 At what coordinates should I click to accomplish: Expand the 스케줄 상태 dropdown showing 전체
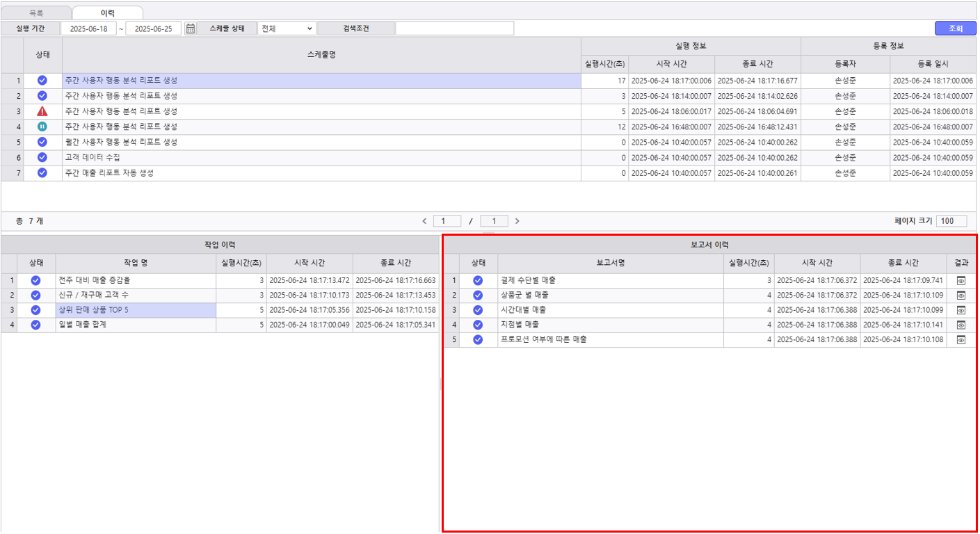pyautogui.click(x=287, y=29)
